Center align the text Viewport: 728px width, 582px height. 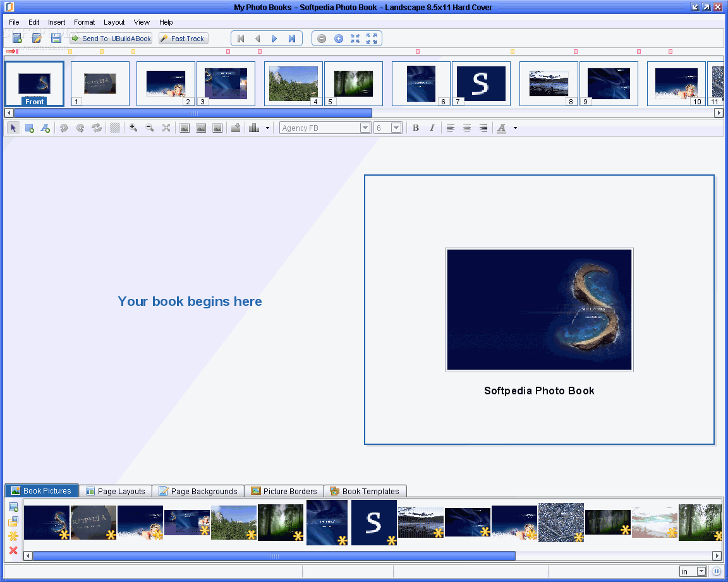pos(467,128)
